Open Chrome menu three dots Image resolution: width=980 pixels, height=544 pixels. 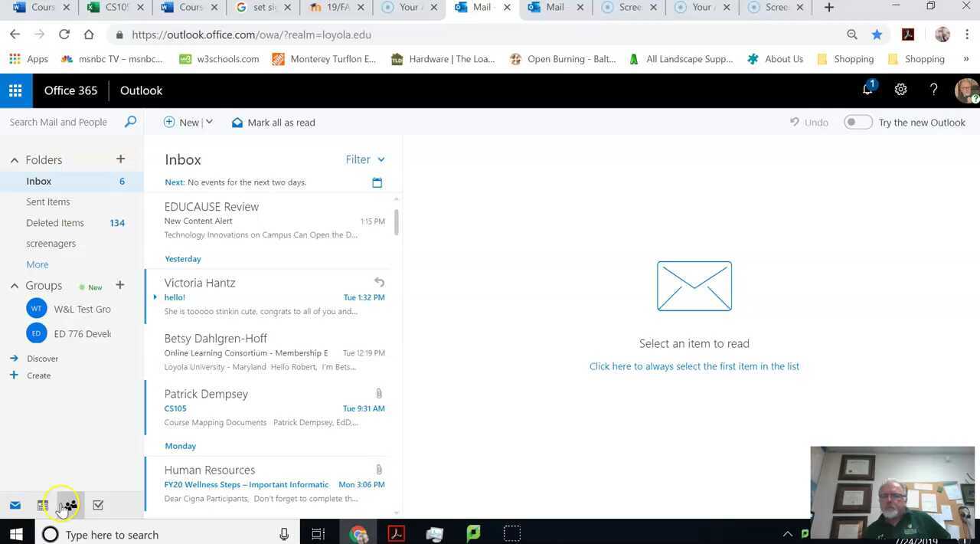coord(969,34)
